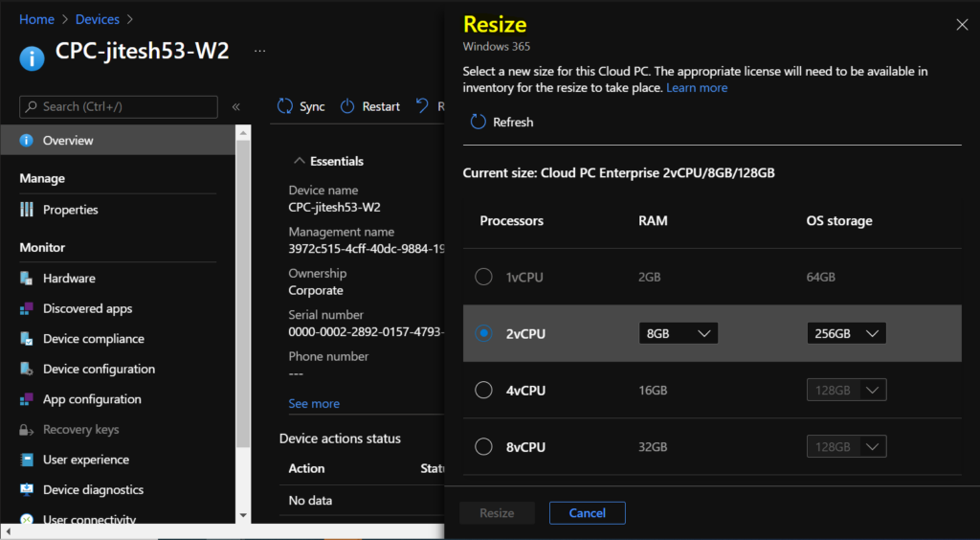The width and height of the screenshot is (980, 540).
Task: Click the Recovery keys lock icon
Action: coord(26,430)
